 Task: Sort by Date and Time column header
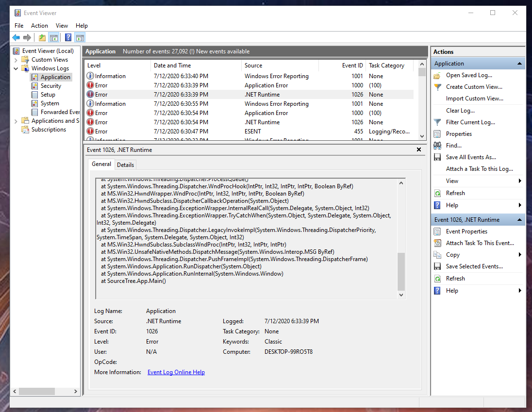pyautogui.click(x=196, y=66)
